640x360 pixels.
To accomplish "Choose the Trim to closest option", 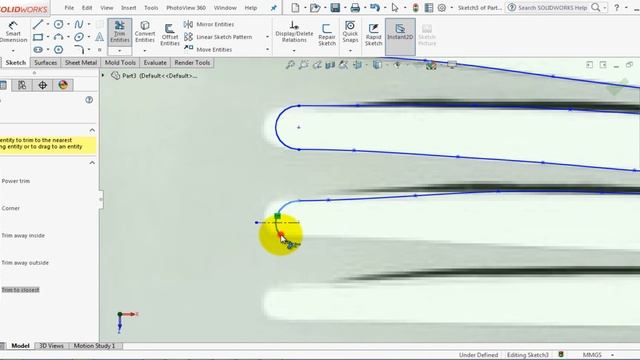I will [20, 290].
